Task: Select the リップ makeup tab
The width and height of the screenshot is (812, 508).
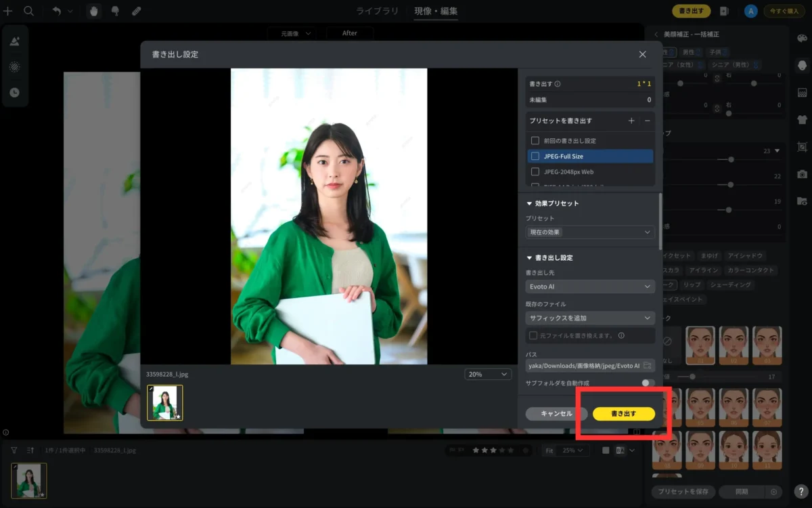Action: [x=692, y=284]
